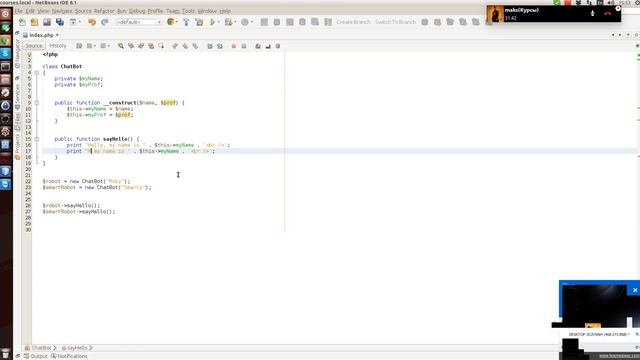Switch to the Source editor view
This screenshot has height=360, width=640.
pyautogui.click(x=34, y=46)
